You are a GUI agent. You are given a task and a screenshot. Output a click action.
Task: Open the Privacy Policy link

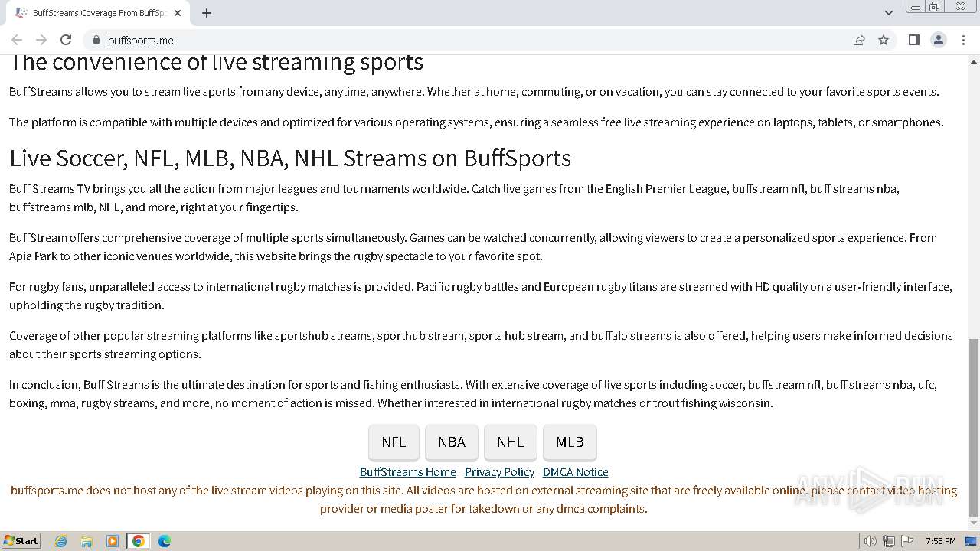pos(499,472)
